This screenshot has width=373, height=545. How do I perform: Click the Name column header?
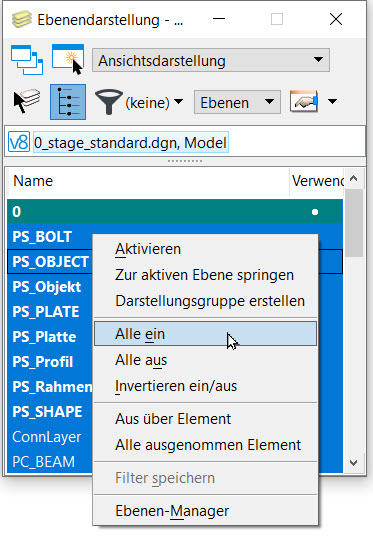148,181
